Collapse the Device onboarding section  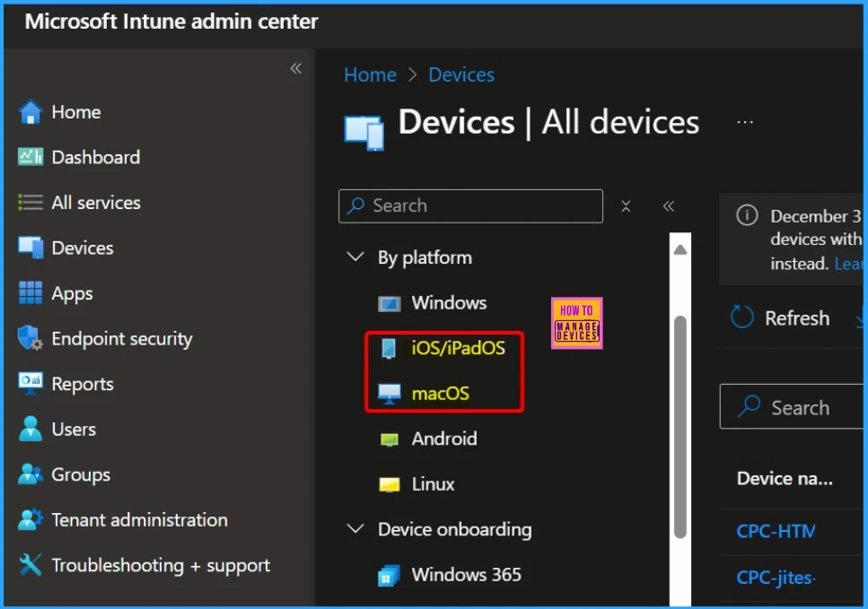point(355,529)
